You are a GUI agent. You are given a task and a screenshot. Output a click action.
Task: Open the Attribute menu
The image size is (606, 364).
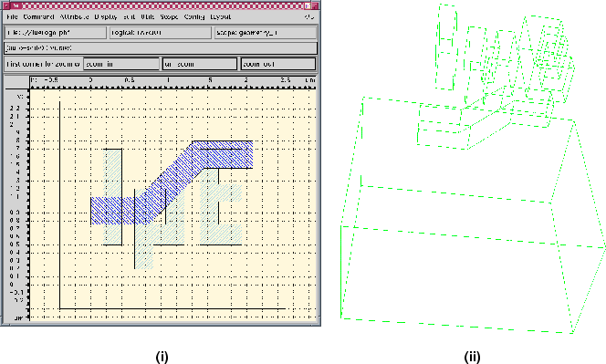point(74,17)
